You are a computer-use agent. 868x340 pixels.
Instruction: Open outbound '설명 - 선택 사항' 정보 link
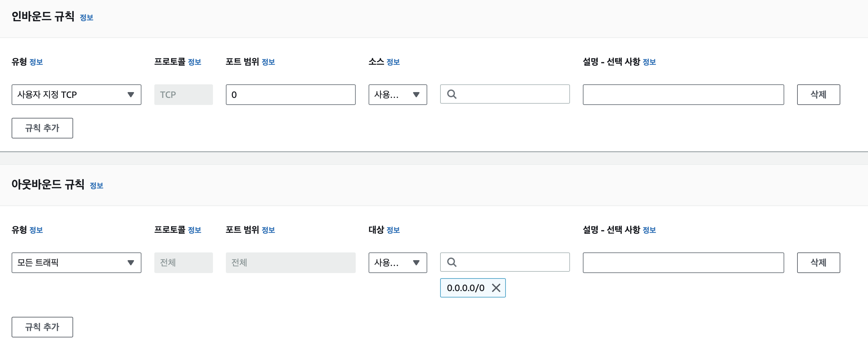pyautogui.click(x=649, y=230)
